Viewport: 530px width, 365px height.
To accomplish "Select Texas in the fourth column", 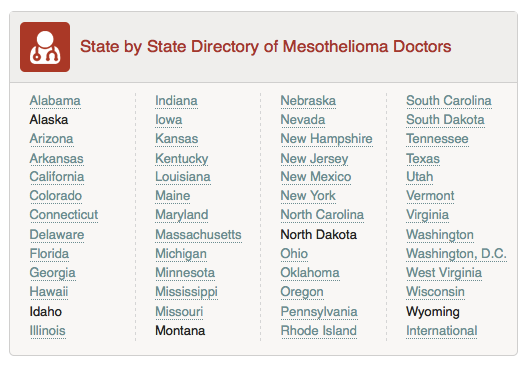I will (423, 159).
